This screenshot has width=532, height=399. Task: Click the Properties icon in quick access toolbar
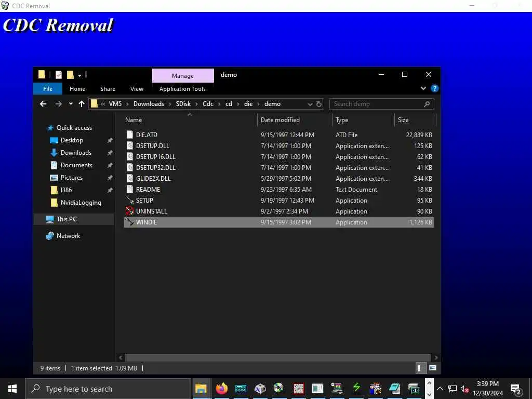59,75
